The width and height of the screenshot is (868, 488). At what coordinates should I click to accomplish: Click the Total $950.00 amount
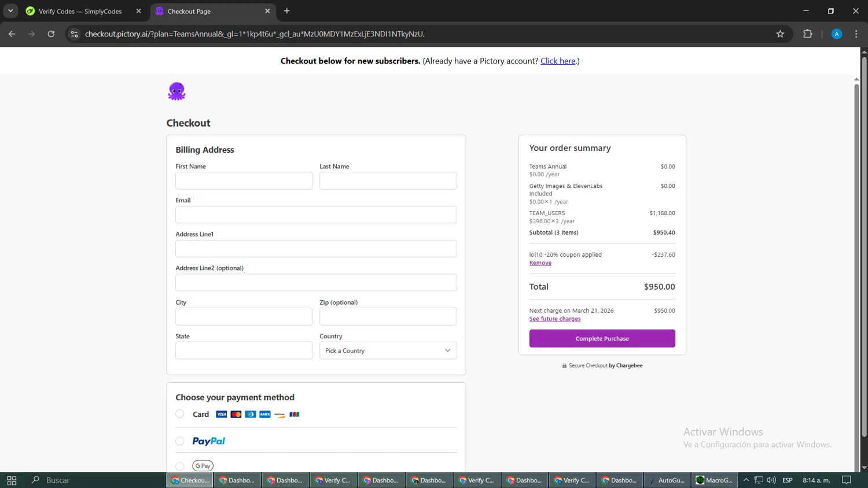tap(659, 287)
